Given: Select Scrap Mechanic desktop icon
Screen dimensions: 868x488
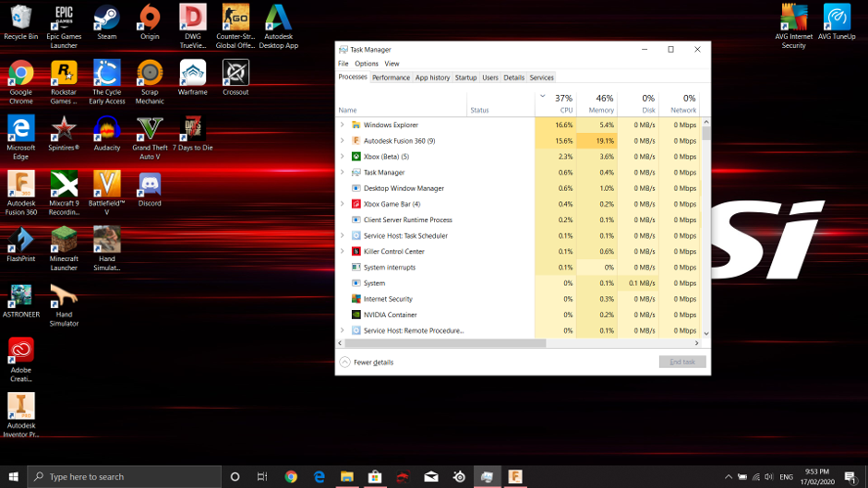Looking at the screenshot, I should [150, 82].
